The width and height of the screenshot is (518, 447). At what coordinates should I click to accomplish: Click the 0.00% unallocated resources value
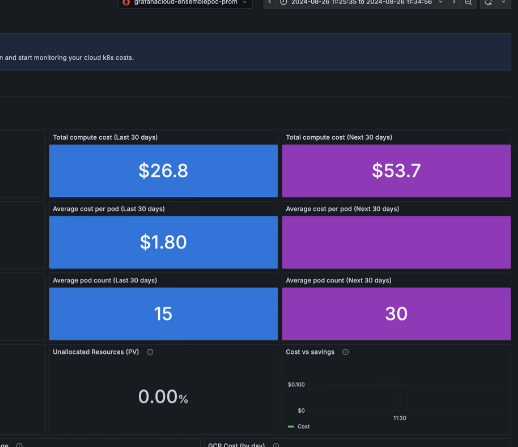[163, 397]
